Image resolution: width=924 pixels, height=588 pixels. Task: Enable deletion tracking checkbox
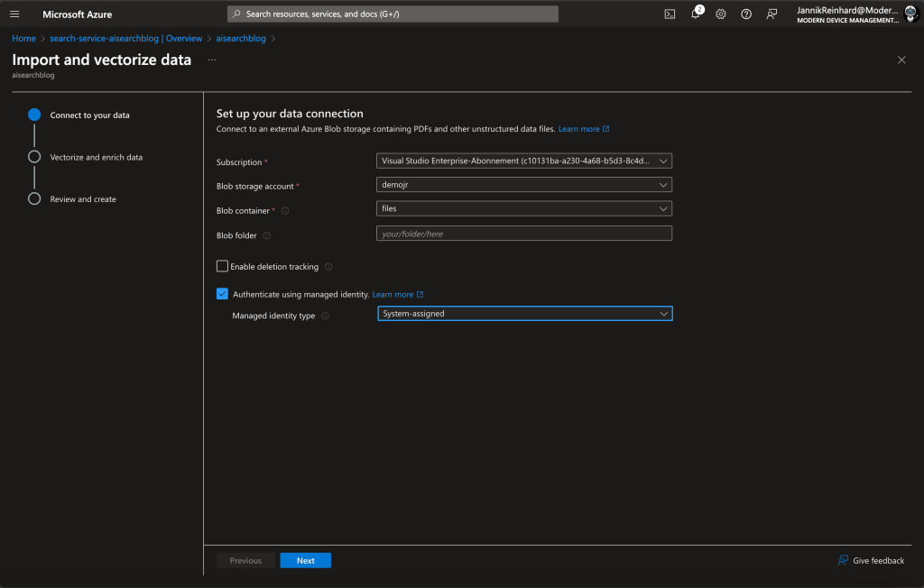pyautogui.click(x=222, y=266)
